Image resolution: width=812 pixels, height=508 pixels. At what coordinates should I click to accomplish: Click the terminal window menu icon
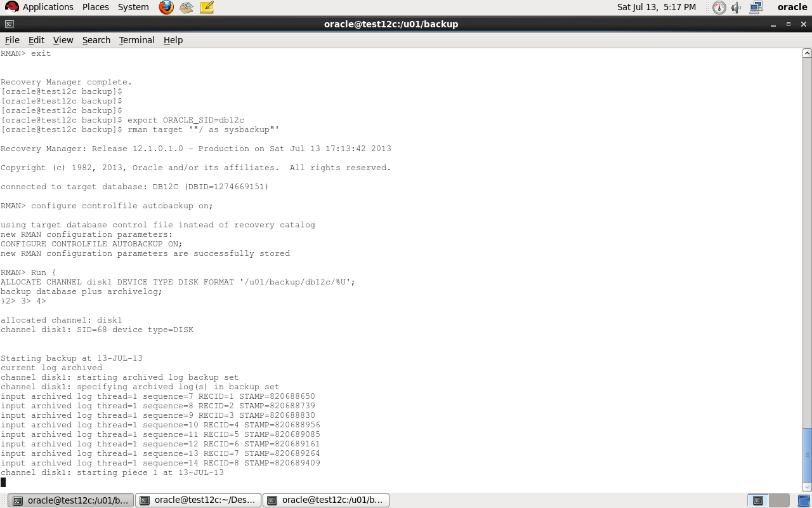click(9, 24)
